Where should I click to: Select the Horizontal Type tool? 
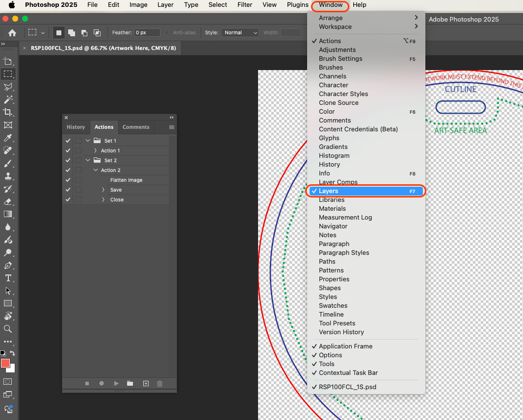click(8, 278)
